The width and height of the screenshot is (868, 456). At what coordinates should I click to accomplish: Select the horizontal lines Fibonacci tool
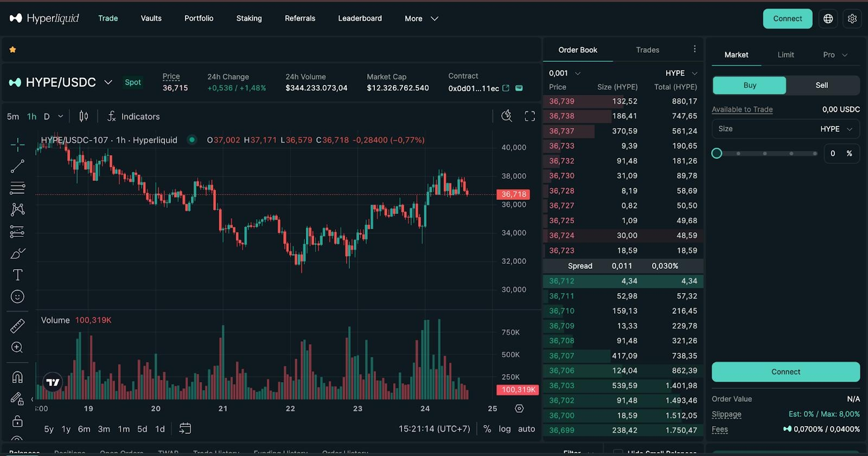pyautogui.click(x=17, y=188)
